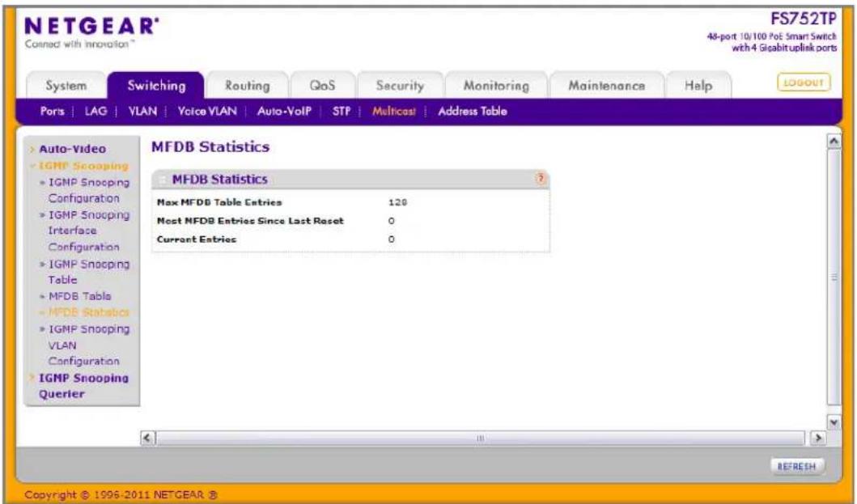The height and width of the screenshot is (504, 857).
Task: Click the Current Entries label
Action: 196,239
